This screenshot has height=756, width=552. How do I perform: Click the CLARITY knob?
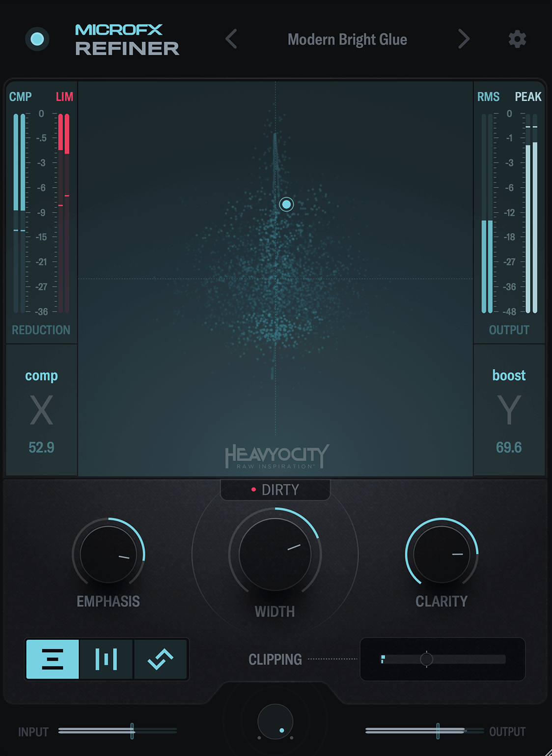[x=442, y=554]
